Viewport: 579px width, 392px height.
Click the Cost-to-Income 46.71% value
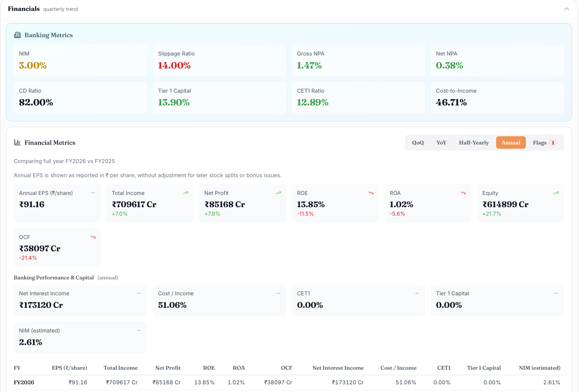click(451, 102)
